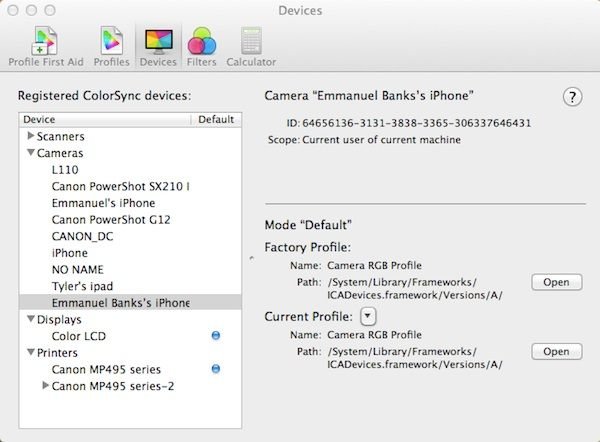The width and height of the screenshot is (600, 442).
Task: Open the Current Profile dropdown menu
Action: [x=368, y=316]
